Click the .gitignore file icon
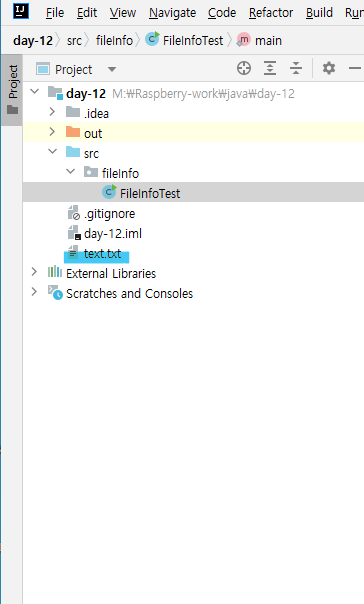This screenshot has width=364, height=604. pyautogui.click(x=74, y=213)
